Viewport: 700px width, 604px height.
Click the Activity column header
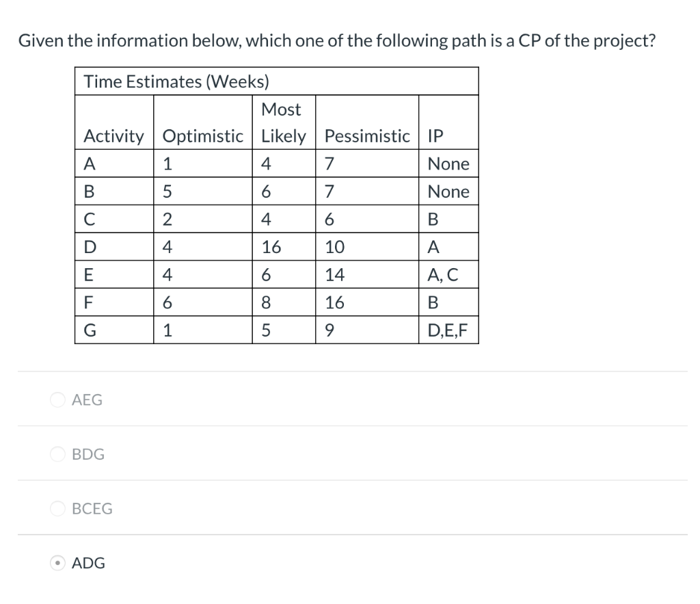click(x=114, y=122)
